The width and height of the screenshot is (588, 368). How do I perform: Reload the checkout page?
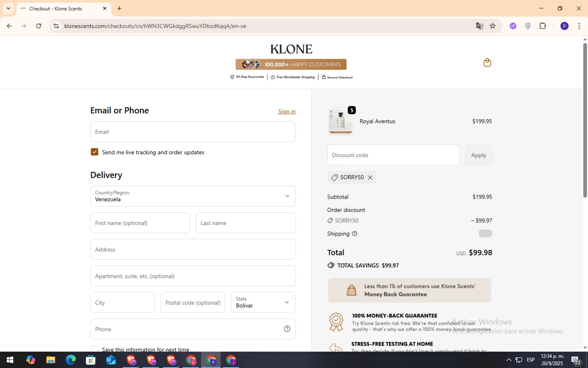point(38,26)
